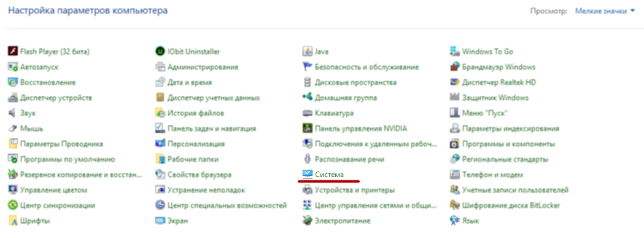The height and width of the screenshot is (238, 644).
Task: Click the Система computer icon
Action: tap(307, 175)
